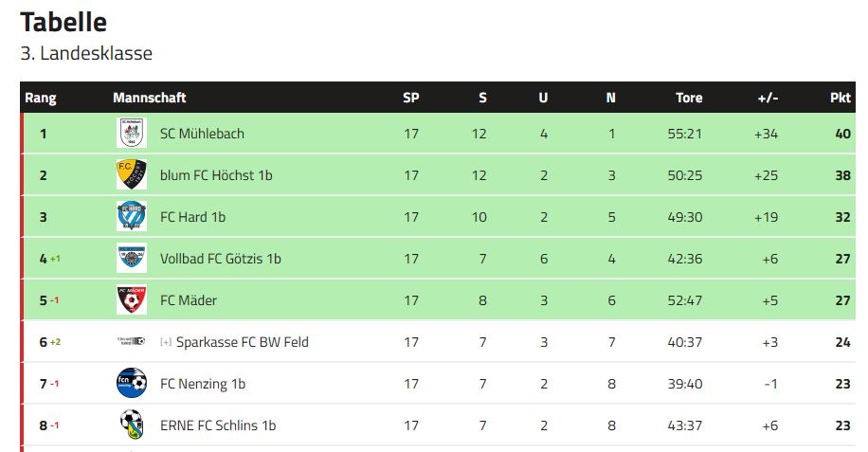Image resolution: width=868 pixels, height=452 pixels.
Task: Select the Vollbad FC Götzis 1b name
Action: point(220,259)
